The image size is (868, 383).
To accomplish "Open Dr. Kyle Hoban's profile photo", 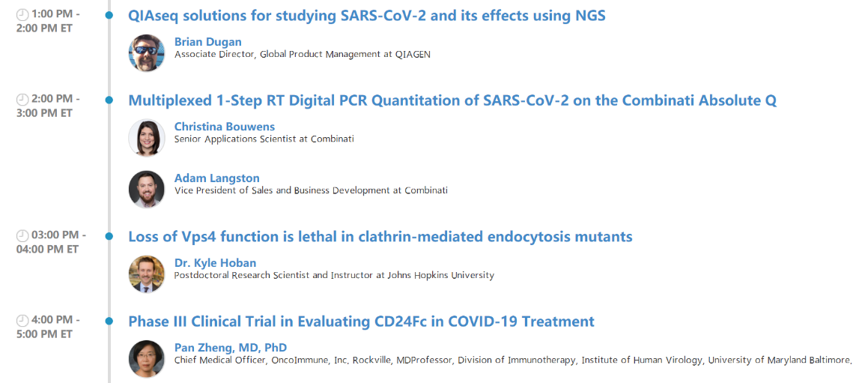I will pyautogui.click(x=147, y=274).
